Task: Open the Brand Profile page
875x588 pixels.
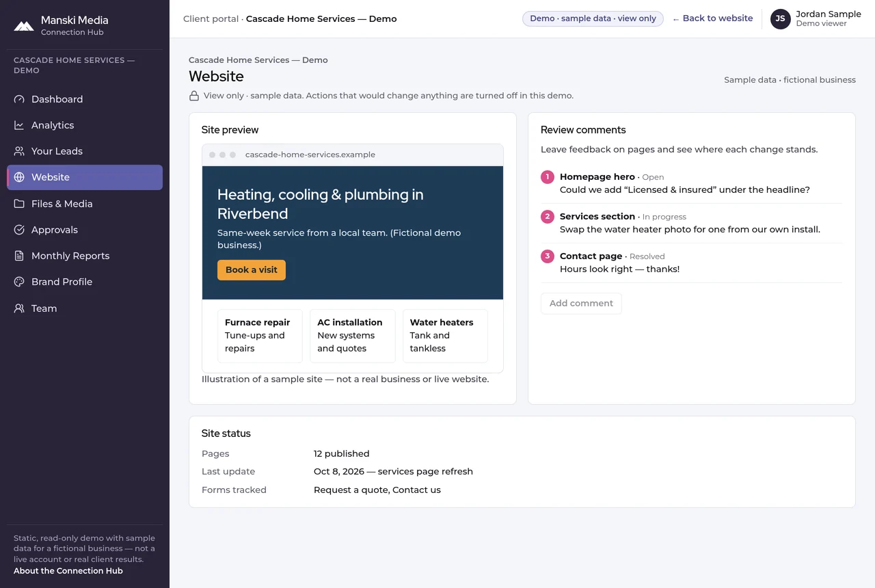Action: coord(85,282)
